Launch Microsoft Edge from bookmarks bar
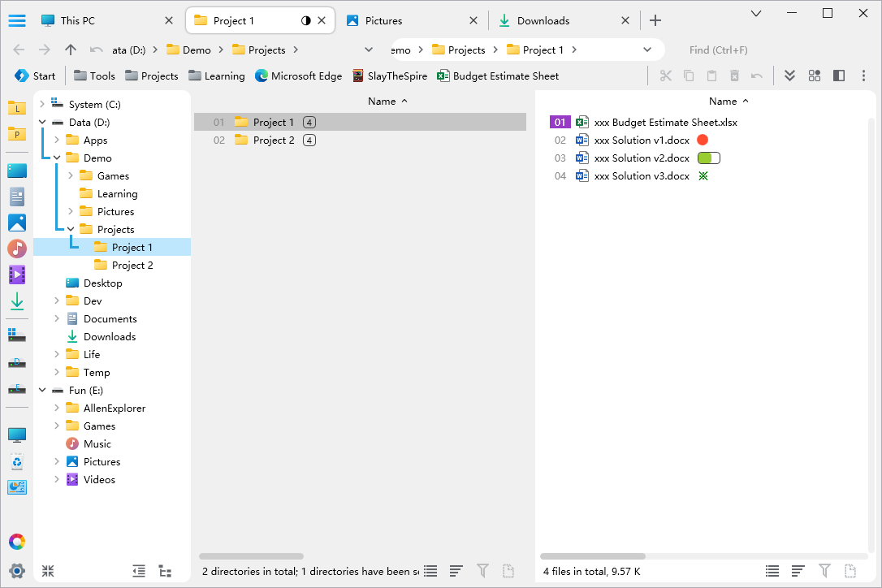This screenshot has width=882, height=588. click(x=298, y=76)
